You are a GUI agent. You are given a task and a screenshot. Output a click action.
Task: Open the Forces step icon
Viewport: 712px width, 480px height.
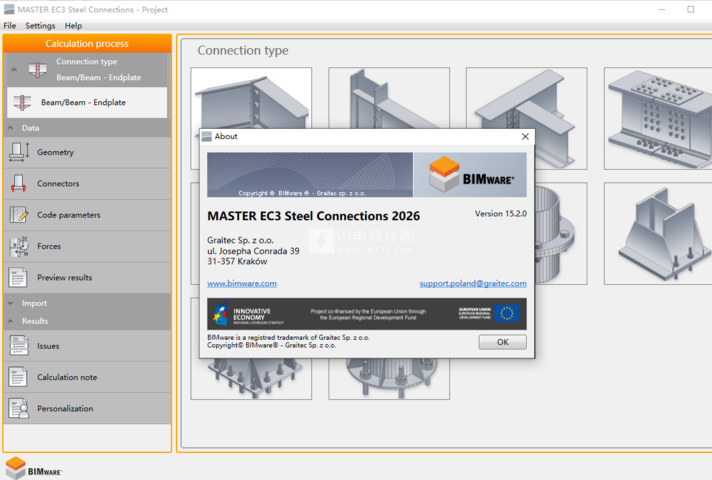click(19, 246)
